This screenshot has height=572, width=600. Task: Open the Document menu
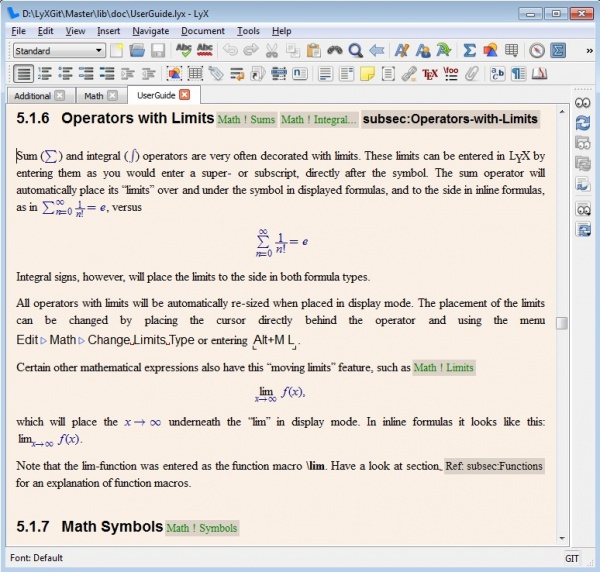tap(203, 31)
